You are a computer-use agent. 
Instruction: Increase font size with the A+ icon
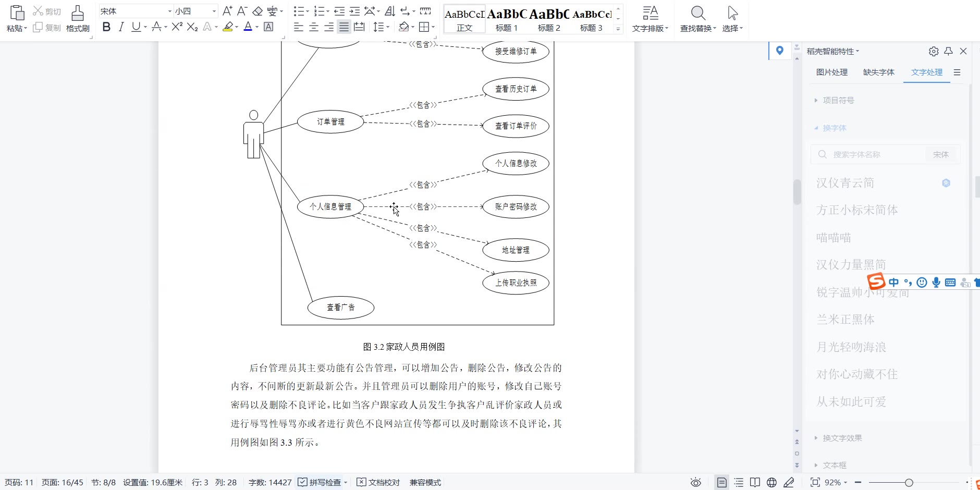(x=227, y=11)
